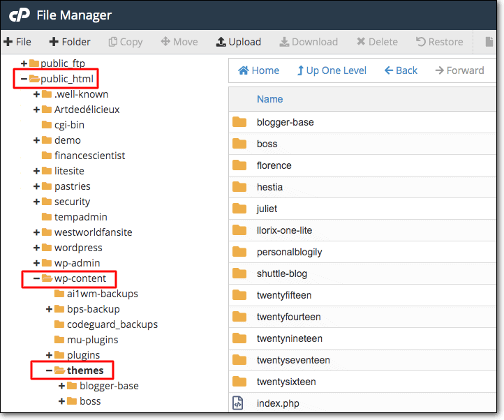Expand the wp-admin folder
The width and height of the screenshot is (504, 420).
pos(36,263)
